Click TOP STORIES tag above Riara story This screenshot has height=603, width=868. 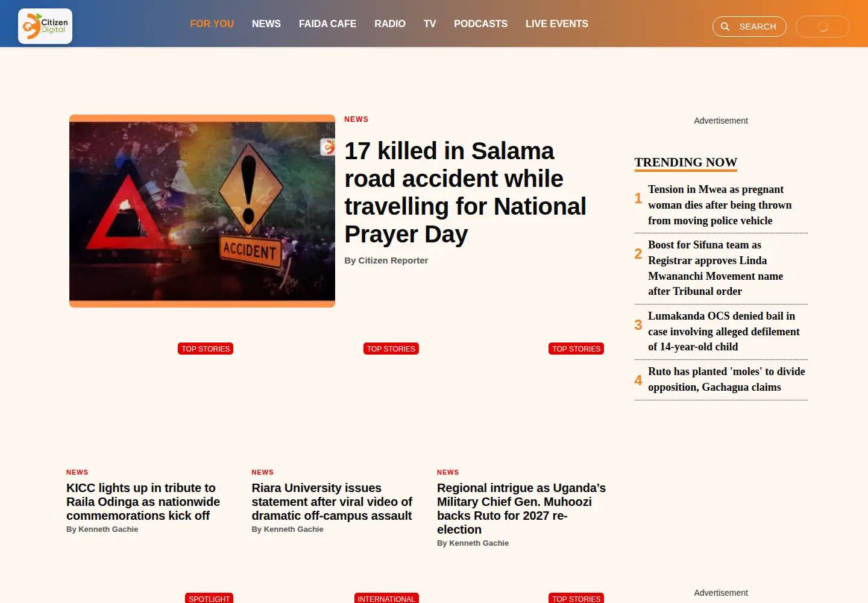pos(391,349)
